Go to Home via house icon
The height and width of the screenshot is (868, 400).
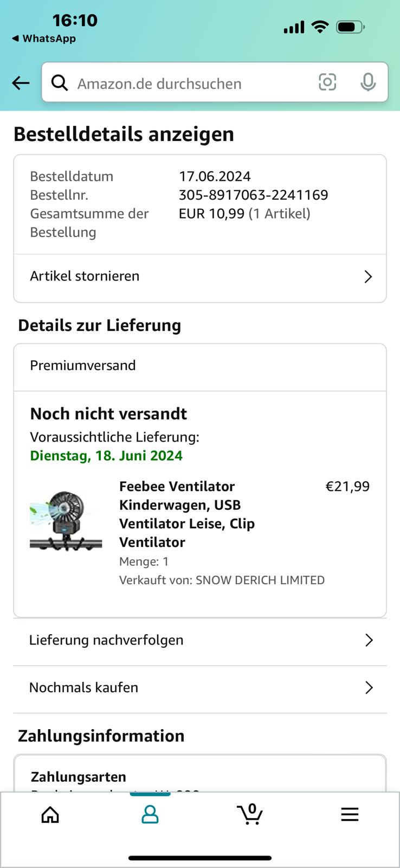click(50, 814)
